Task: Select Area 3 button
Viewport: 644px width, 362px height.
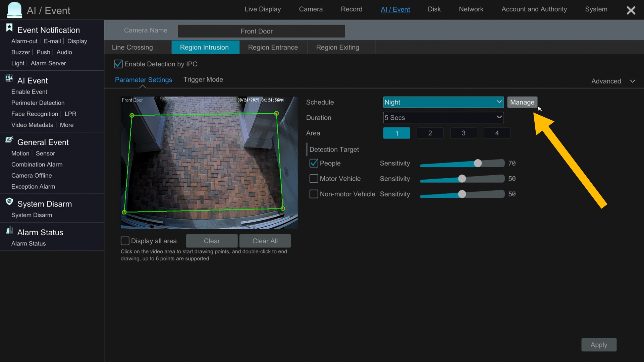Action: click(x=464, y=133)
